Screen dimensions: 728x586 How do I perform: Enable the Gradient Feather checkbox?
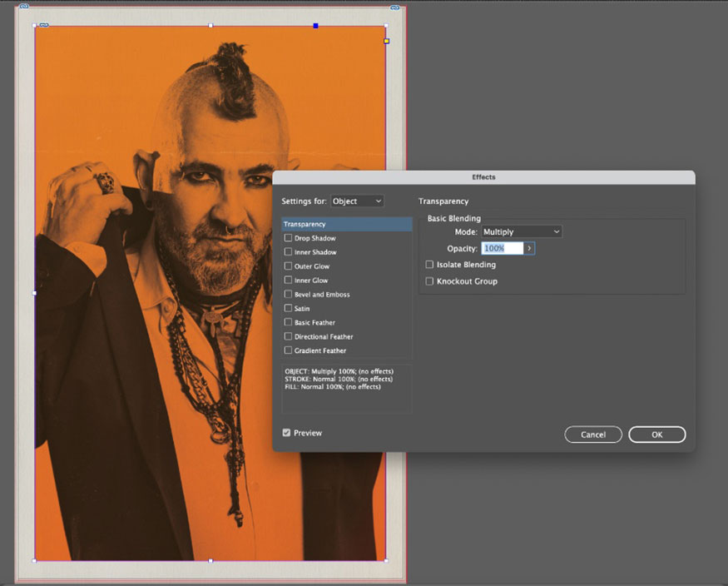click(288, 350)
